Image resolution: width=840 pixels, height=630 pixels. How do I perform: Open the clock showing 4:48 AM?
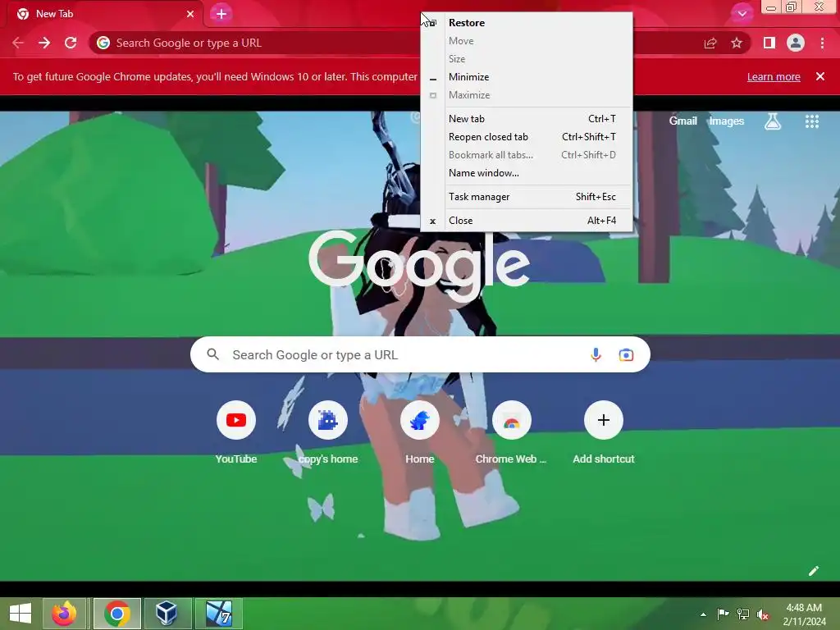click(804, 614)
